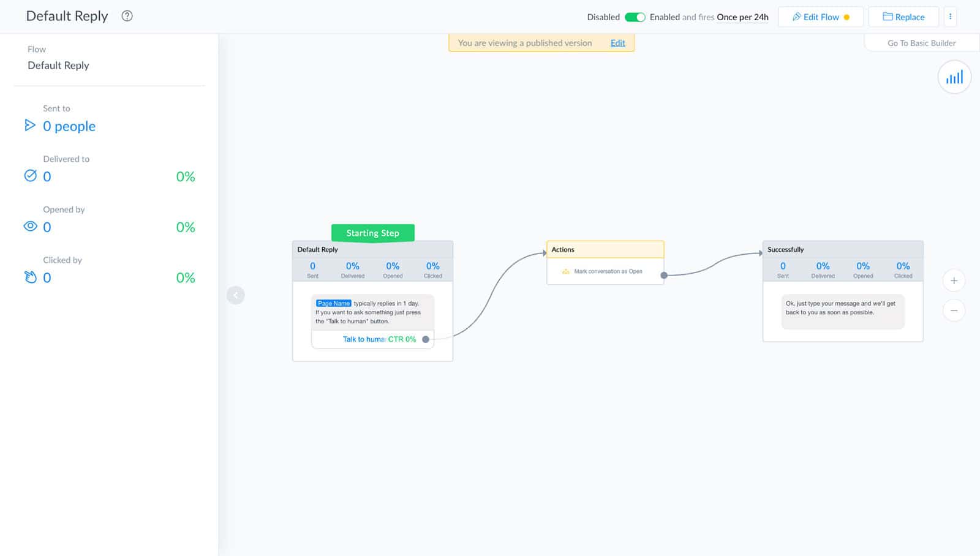Click the Ok, just type your message text bubble
The height and width of the screenshot is (556, 980).
(843, 311)
